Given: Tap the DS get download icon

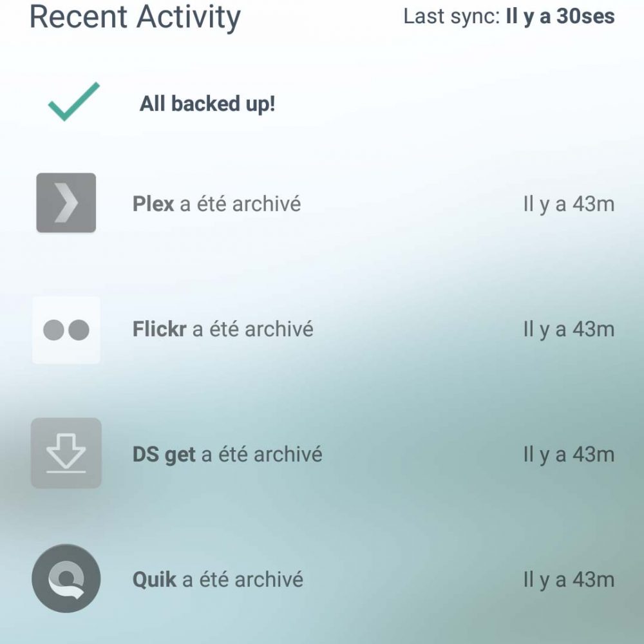Looking at the screenshot, I should 66,453.
